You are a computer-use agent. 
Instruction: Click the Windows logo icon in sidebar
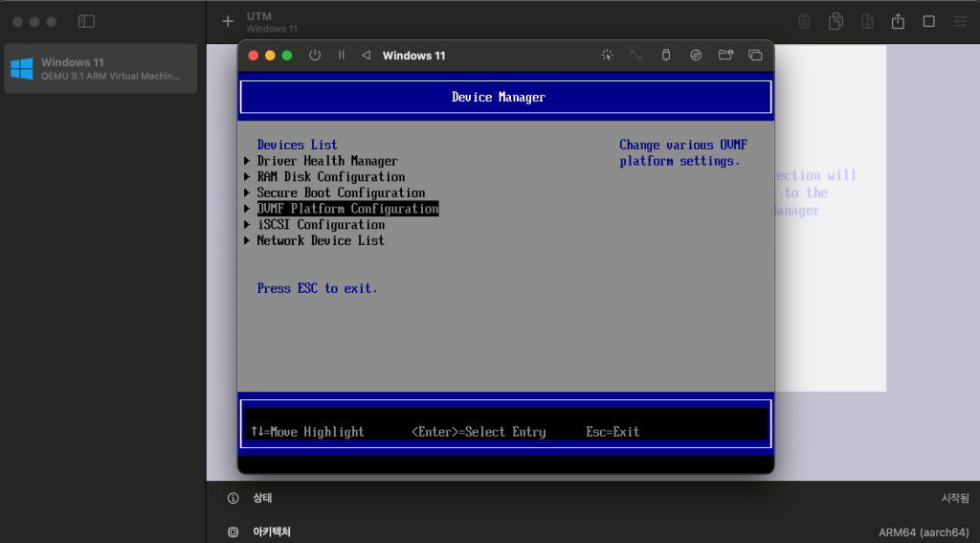click(22, 69)
